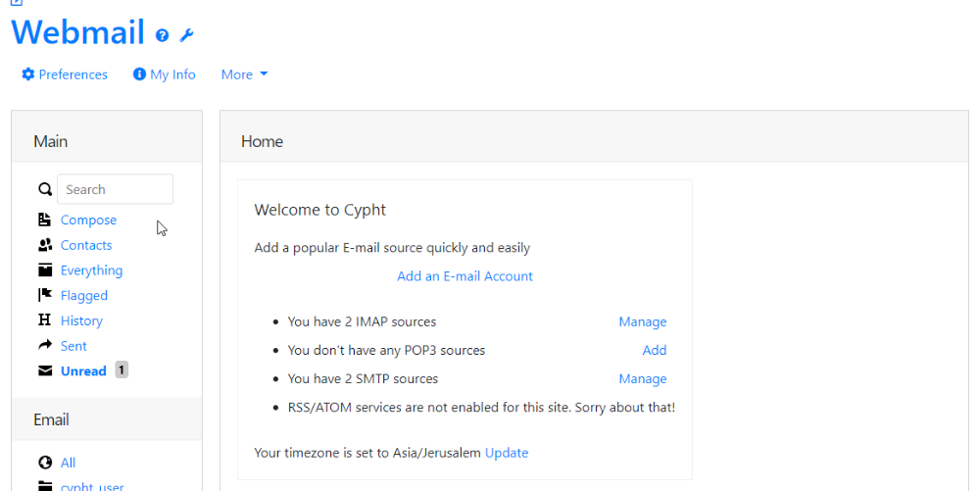The width and height of the screenshot is (980, 491).
Task: Click the All globe icon under Email
Action: point(45,463)
